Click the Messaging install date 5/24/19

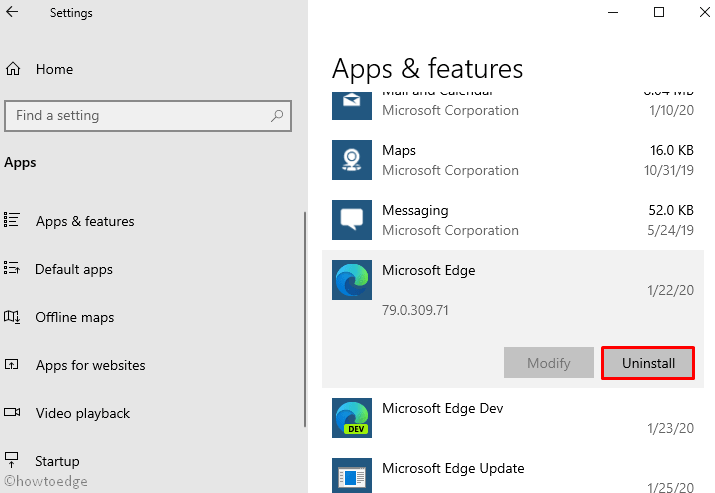pos(670,230)
